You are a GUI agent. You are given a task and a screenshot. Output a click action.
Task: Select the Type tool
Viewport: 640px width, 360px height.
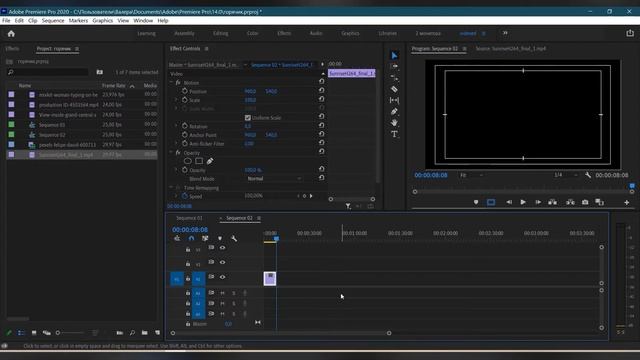(x=394, y=134)
